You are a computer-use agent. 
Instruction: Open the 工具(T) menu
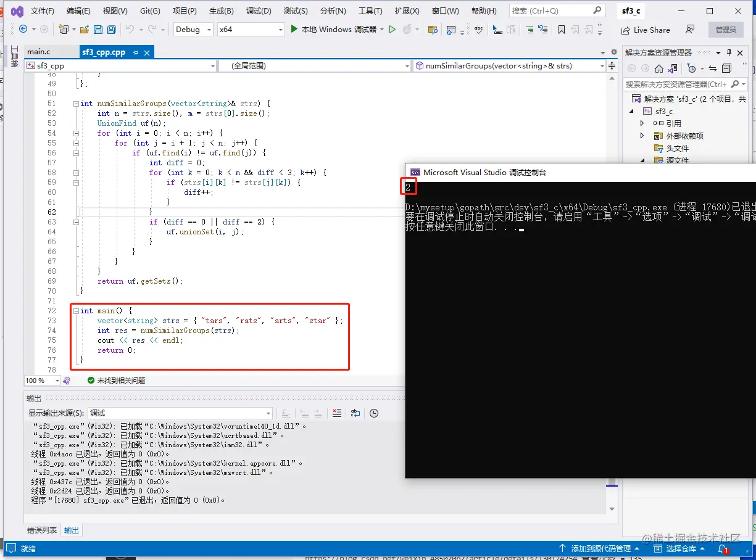tap(370, 11)
